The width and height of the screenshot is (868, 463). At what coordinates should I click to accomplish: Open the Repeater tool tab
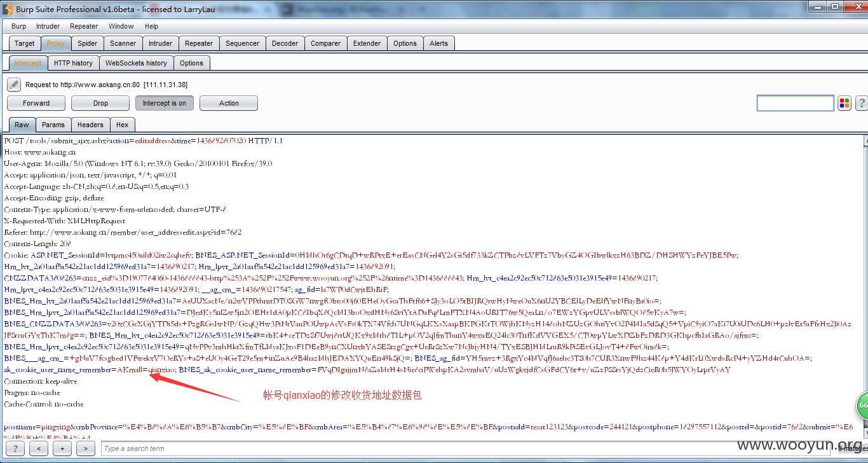click(199, 43)
